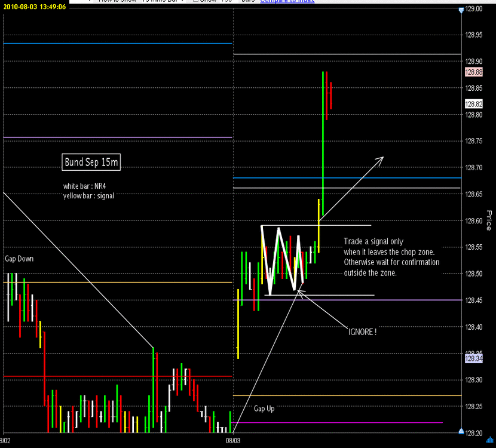
Task: Click the lower price-scale triangle marker at 128.20
Action: [x=461, y=431]
